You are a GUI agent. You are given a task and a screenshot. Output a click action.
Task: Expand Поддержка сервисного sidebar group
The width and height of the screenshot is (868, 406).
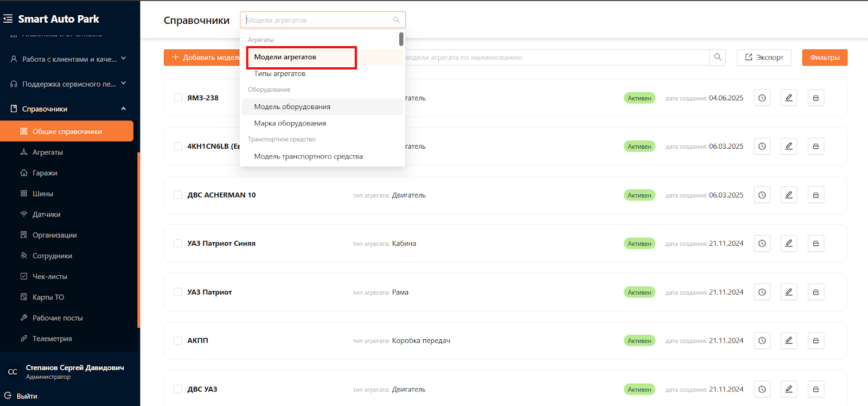click(x=123, y=84)
